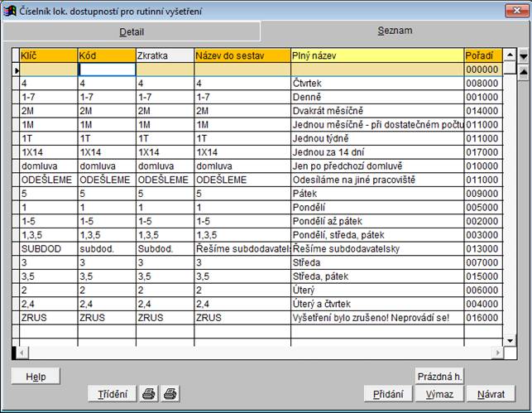Click the application icon in the title bar
Image resolution: width=532 pixels, height=413 pixels.
8,11
